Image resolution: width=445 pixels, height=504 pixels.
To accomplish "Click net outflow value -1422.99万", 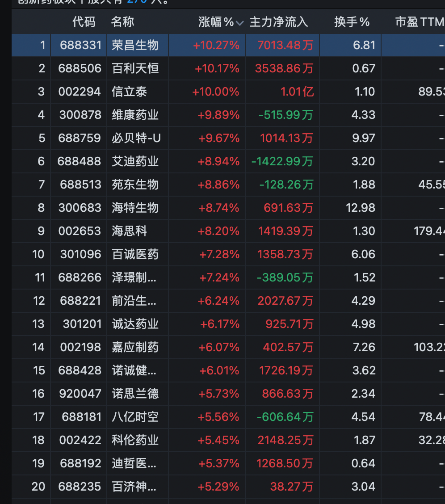I will pyautogui.click(x=282, y=161).
